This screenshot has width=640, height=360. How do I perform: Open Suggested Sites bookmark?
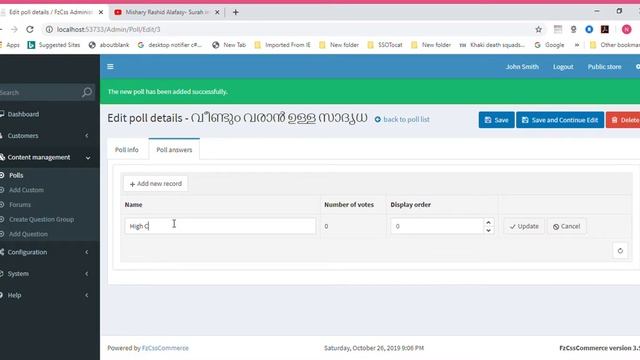pyautogui.click(x=53, y=45)
